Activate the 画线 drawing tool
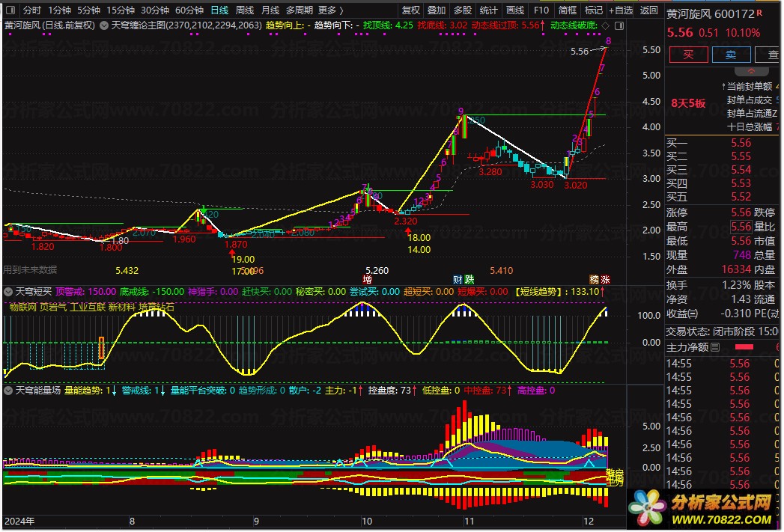This screenshot has height=532, width=784. 514,10
